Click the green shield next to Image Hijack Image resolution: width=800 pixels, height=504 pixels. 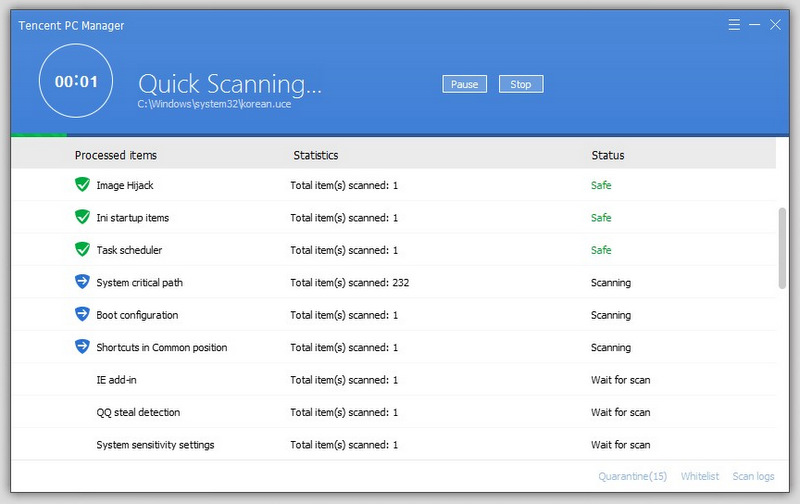coord(82,185)
